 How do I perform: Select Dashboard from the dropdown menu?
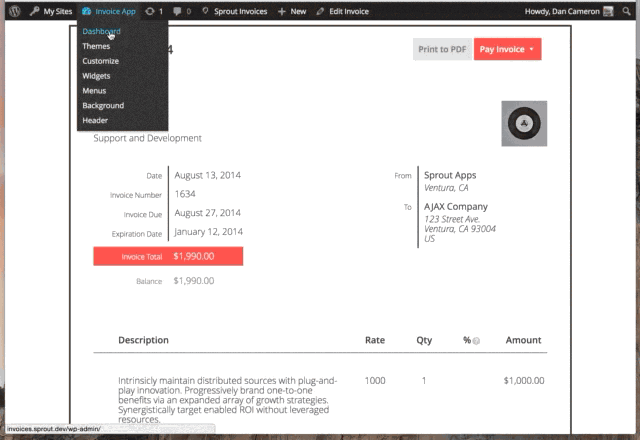(101, 32)
